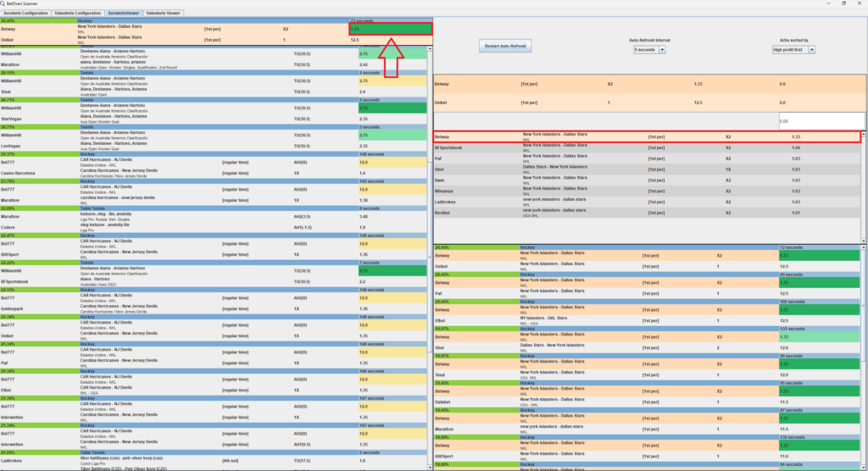Select the 888Sport row with odds 11.0

coord(647,456)
